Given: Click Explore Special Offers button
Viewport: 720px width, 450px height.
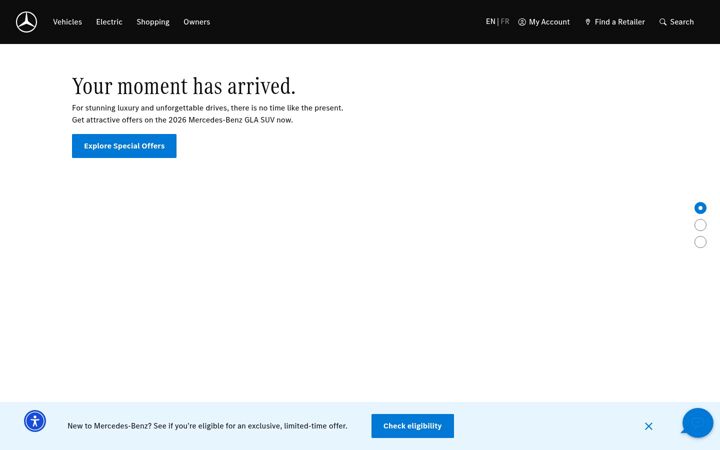Looking at the screenshot, I should (x=124, y=146).
